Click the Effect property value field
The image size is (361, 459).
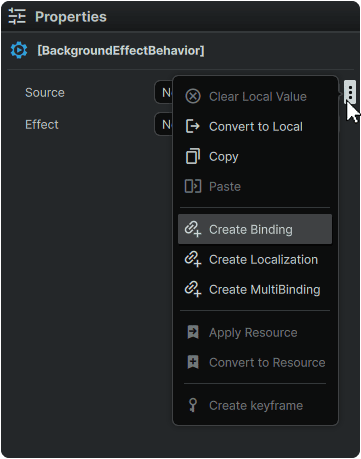click(164, 124)
